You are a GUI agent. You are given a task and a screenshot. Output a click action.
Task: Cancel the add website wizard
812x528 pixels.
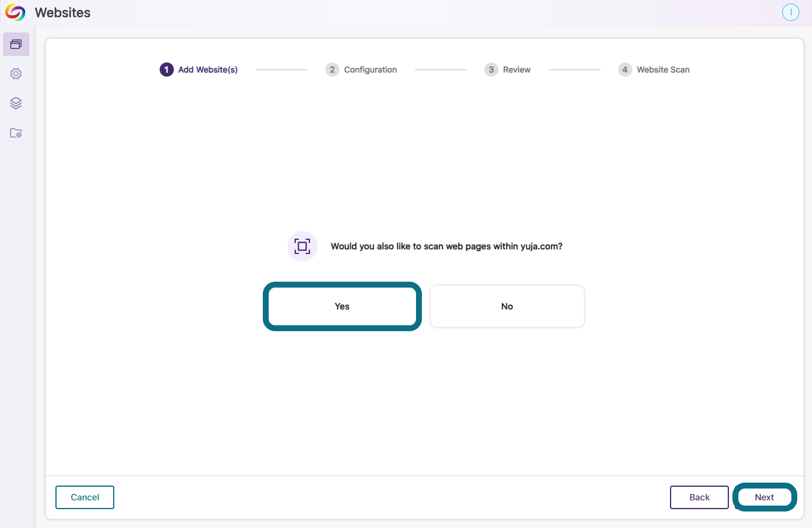pos(85,497)
